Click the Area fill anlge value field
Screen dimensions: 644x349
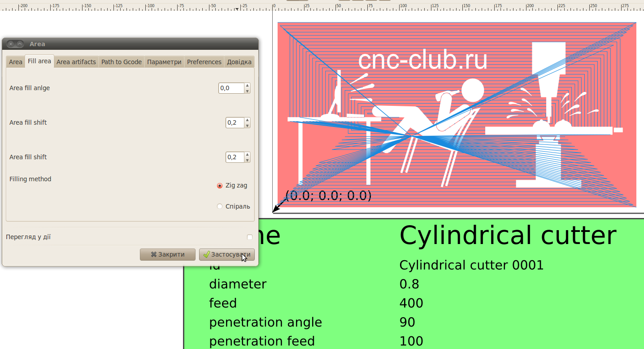click(x=231, y=88)
